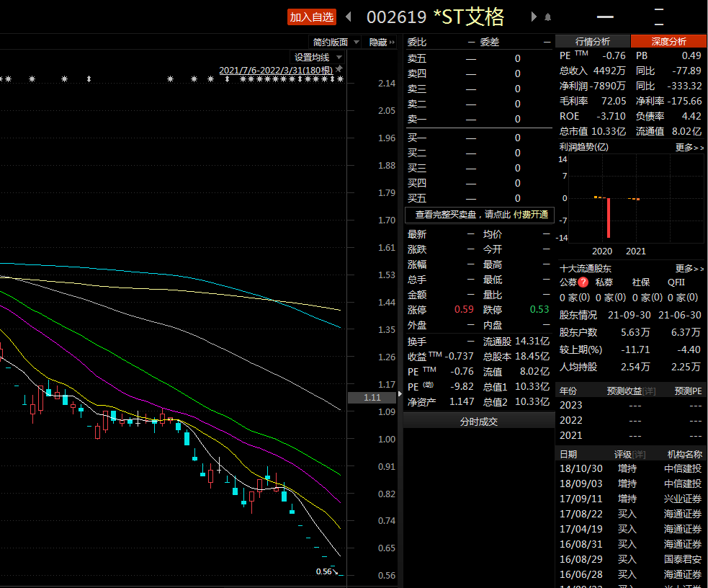Click the [详] link beside 评级

click(x=639, y=454)
